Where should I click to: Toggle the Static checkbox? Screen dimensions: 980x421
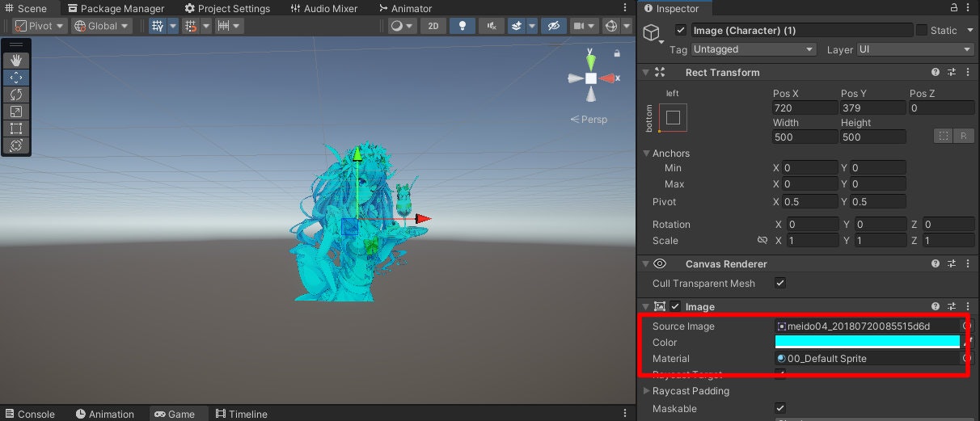pos(922,30)
